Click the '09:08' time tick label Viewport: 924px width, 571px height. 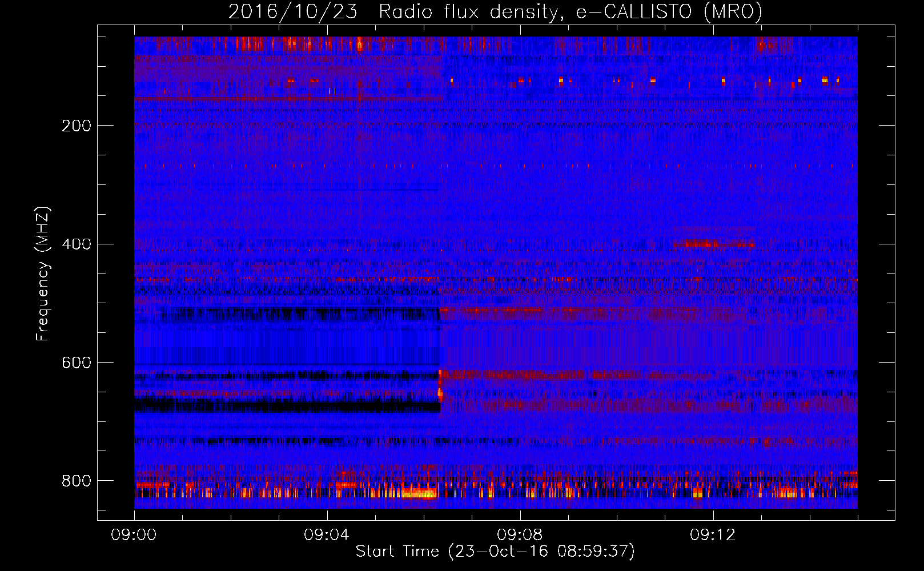point(520,535)
